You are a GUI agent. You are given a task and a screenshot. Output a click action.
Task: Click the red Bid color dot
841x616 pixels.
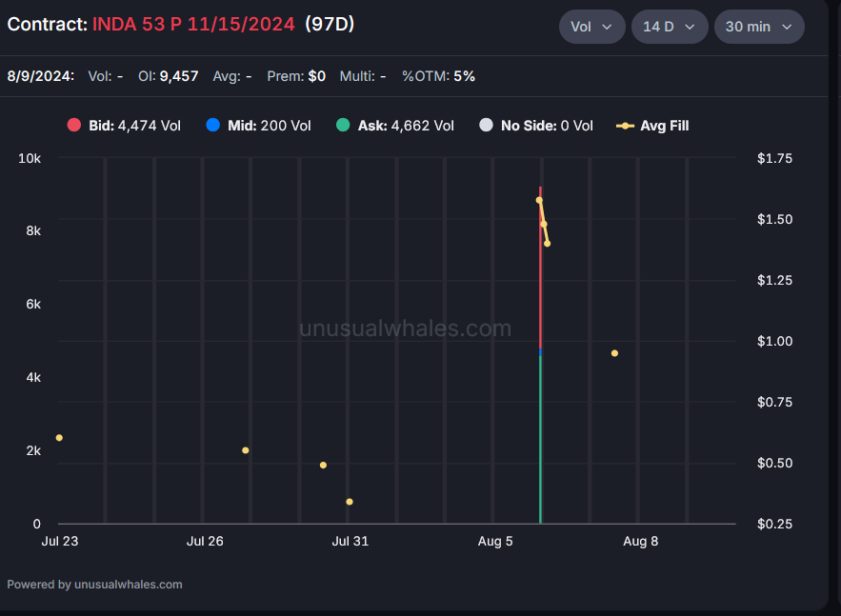coord(74,125)
